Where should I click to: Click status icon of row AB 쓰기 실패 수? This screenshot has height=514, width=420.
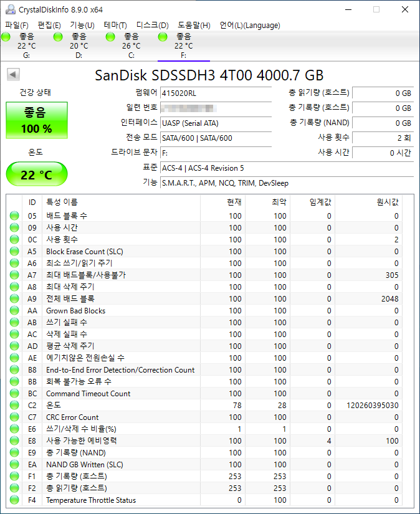click(x=14, y=322)
